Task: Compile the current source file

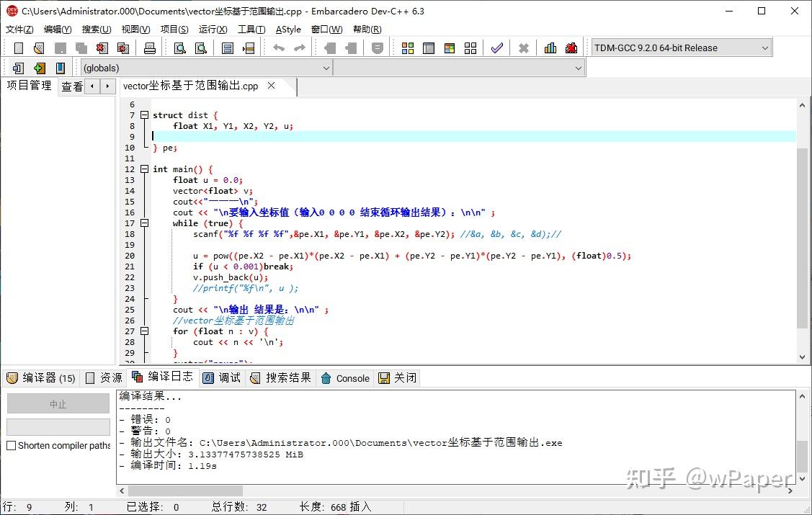Action: tap(407, 47)
